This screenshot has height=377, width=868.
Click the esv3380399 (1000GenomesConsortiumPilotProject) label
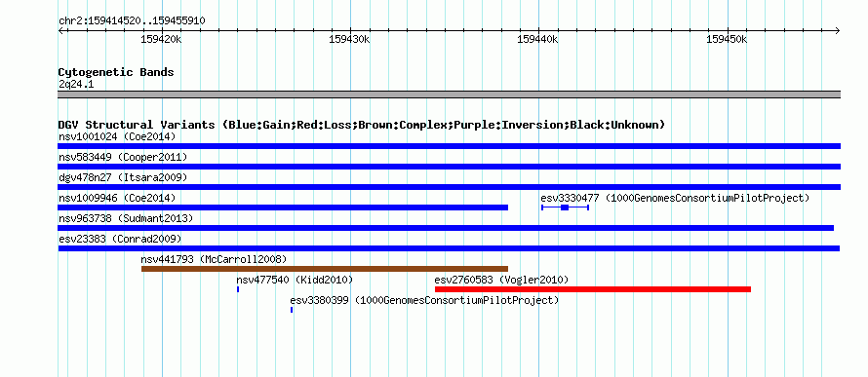[424, 300]
